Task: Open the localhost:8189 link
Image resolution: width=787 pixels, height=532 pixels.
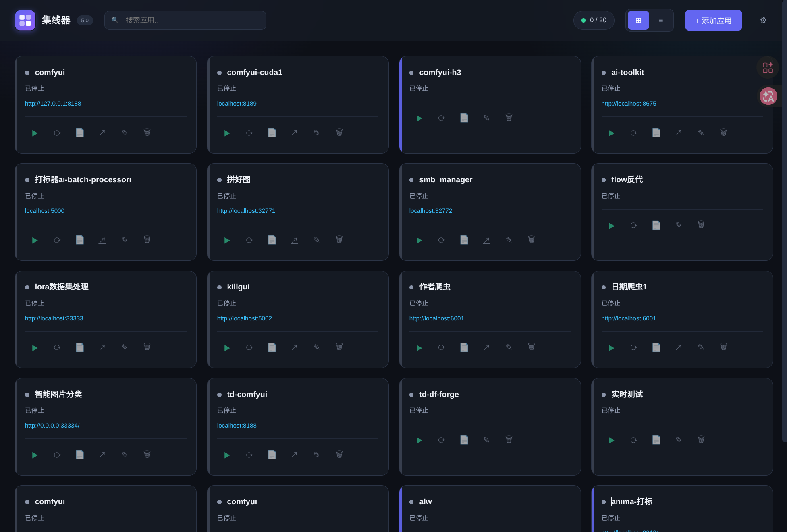Action: 237,104
